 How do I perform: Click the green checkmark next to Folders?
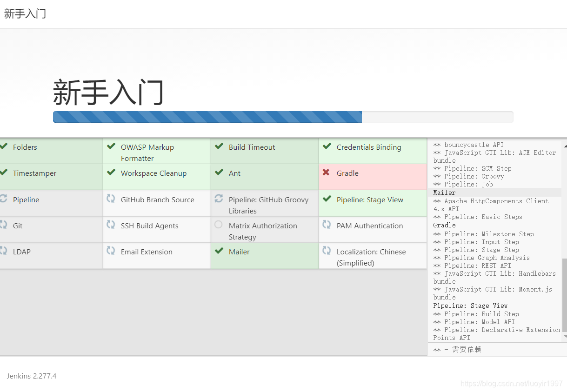[3, 146]
